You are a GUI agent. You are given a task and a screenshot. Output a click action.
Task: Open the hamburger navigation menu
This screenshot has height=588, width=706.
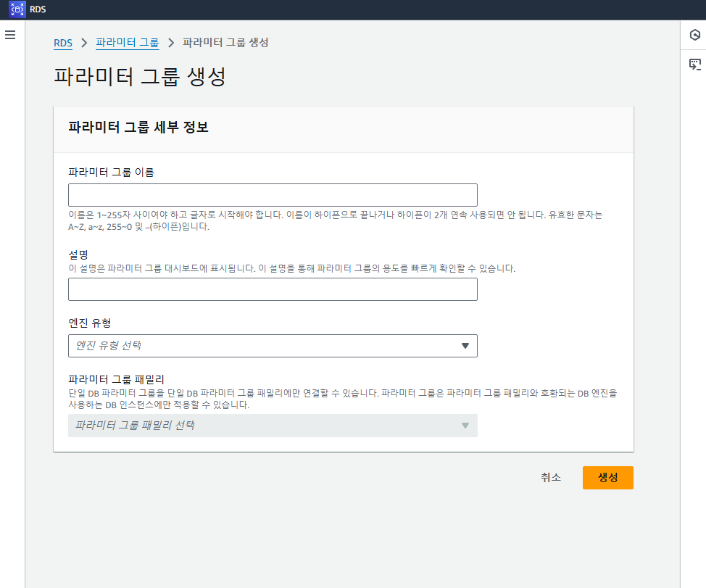point(10,35)
